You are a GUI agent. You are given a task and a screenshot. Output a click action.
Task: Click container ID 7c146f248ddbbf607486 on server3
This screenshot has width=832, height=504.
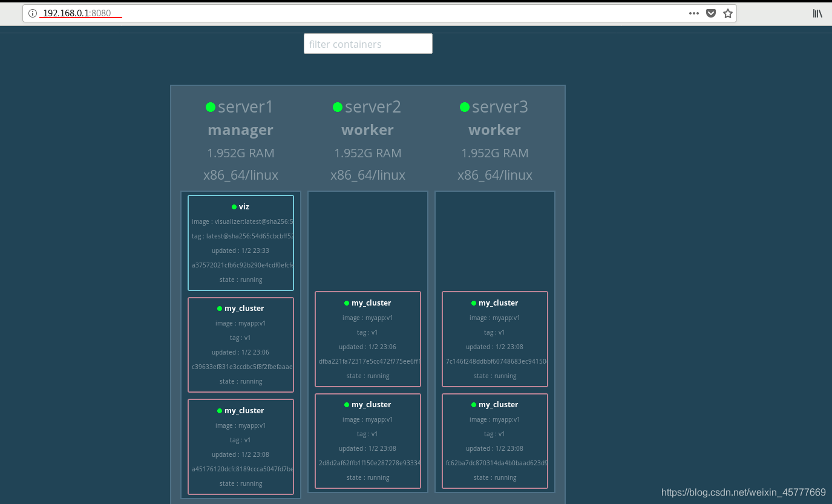point(497,362)
